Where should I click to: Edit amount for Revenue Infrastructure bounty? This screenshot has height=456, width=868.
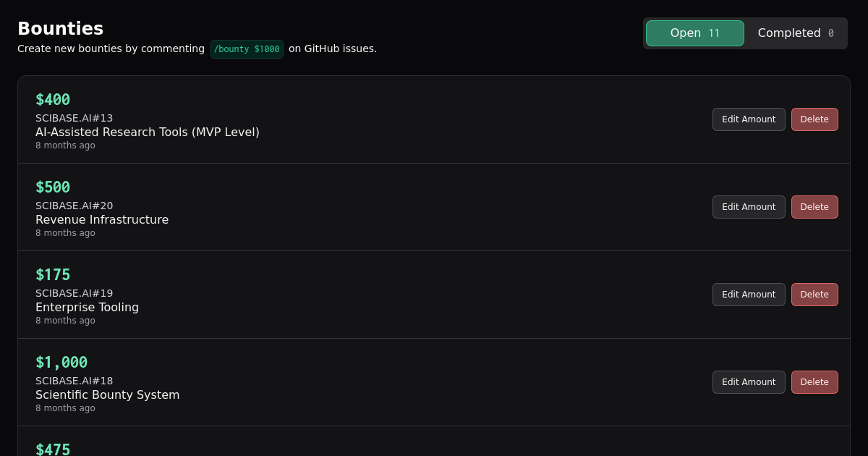[749, 207]
